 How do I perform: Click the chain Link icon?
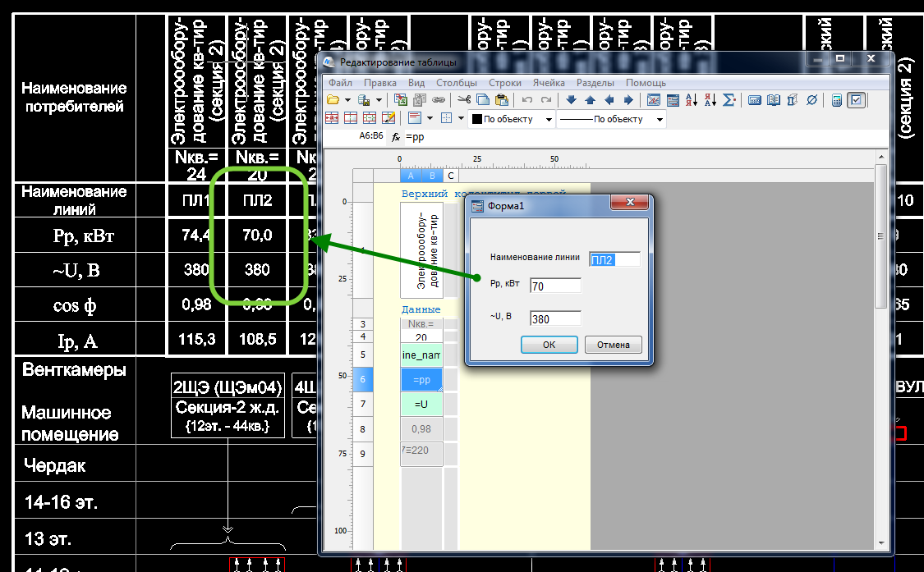pos(439,100)
